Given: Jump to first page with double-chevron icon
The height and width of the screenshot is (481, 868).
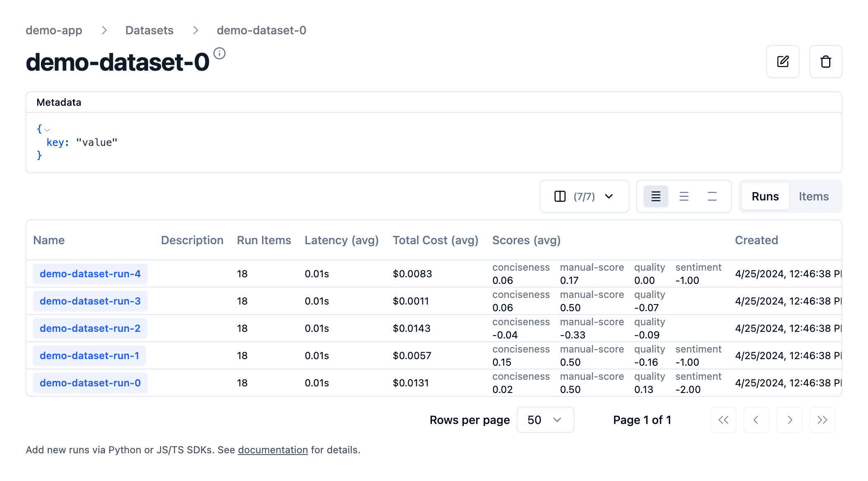Looking at the screenshot, I should coord(723,420).
